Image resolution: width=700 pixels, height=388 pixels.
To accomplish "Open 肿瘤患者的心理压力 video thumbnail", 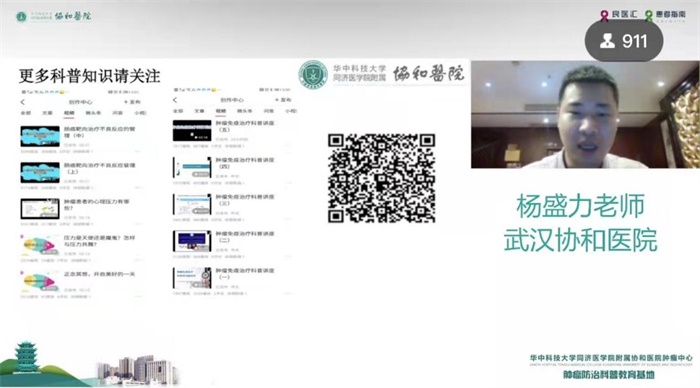I will [40, 209].
